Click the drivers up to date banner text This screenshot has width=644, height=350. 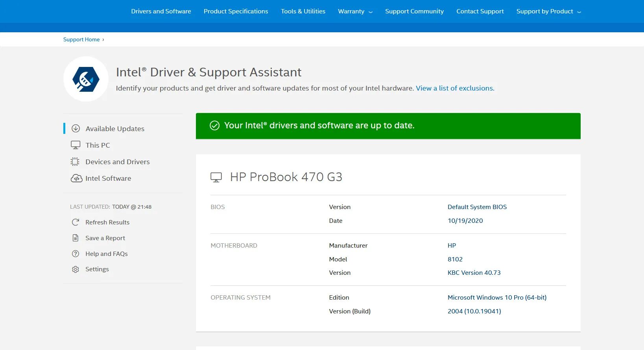(x=319, y=126)
